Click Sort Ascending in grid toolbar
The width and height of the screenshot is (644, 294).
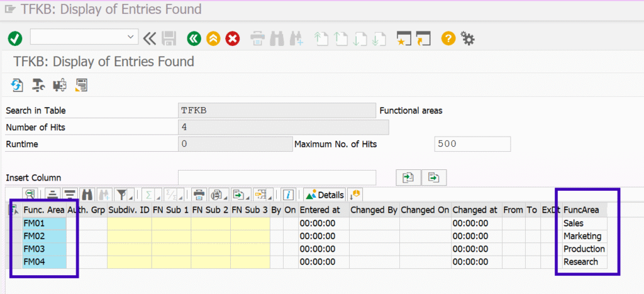(53, 194)
